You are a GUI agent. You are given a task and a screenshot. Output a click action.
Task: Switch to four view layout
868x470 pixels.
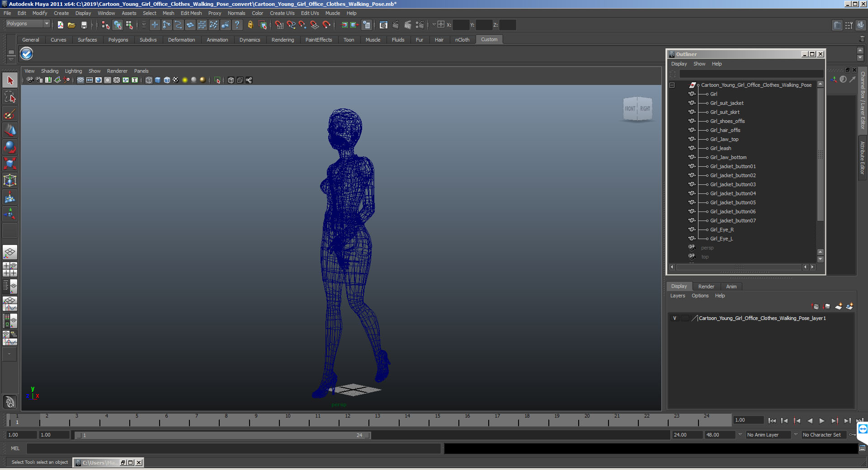coord(10,269)
